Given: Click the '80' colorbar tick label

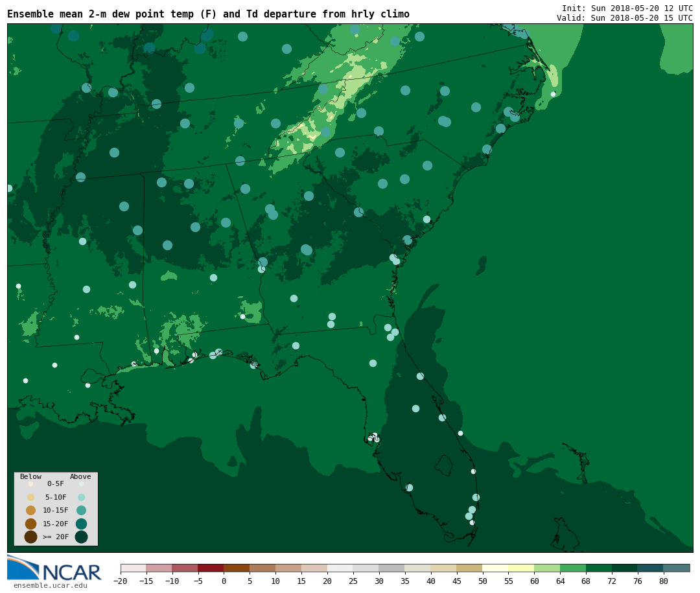Looking at the screenshot, I should pyautogui.click(x=664, y=581).
